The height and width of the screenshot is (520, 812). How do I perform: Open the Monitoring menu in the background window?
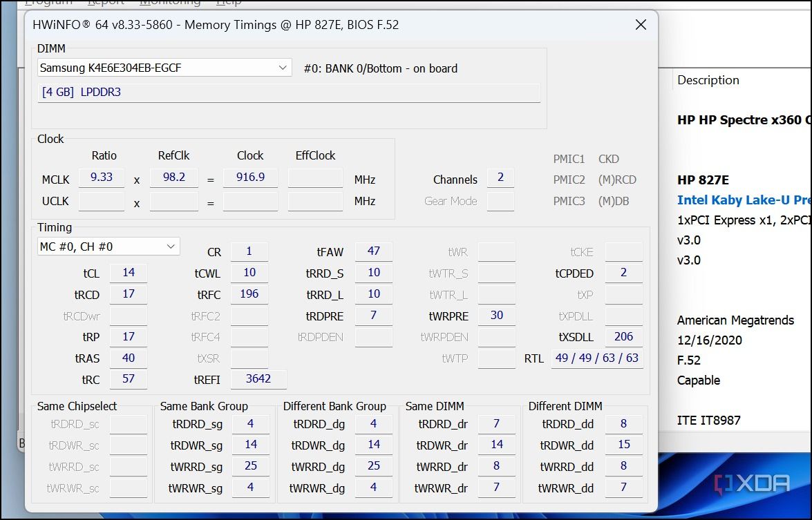(x=170, y=3)
